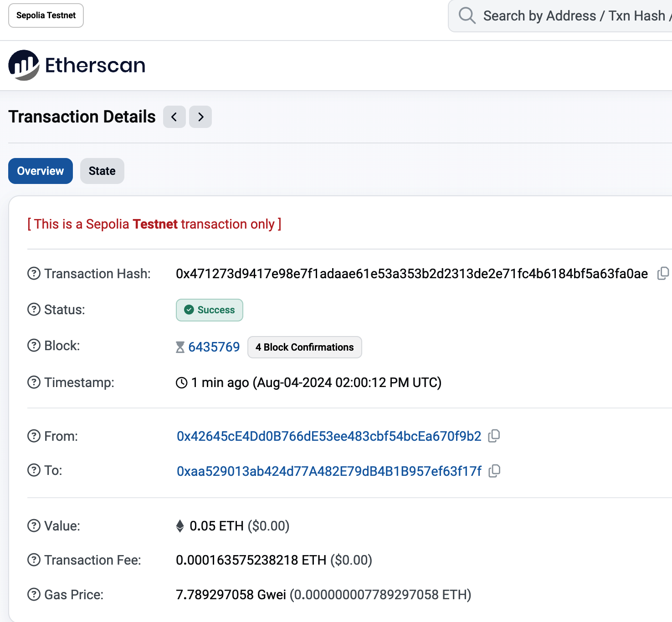Select the Overview tab

pos(40,171)
